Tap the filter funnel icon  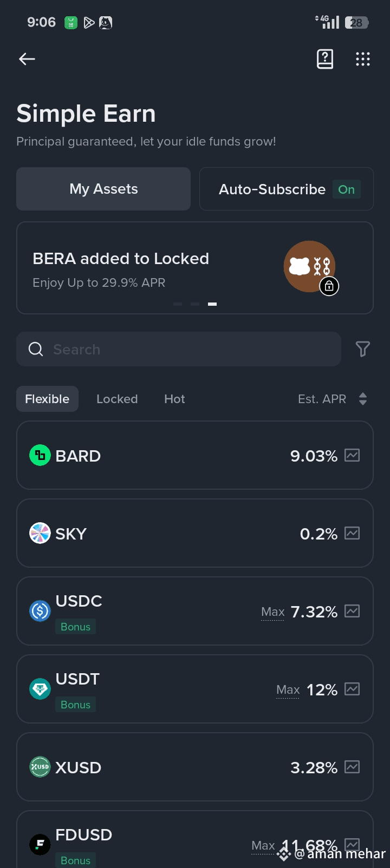pyautogui.click(x=362, y=349)
